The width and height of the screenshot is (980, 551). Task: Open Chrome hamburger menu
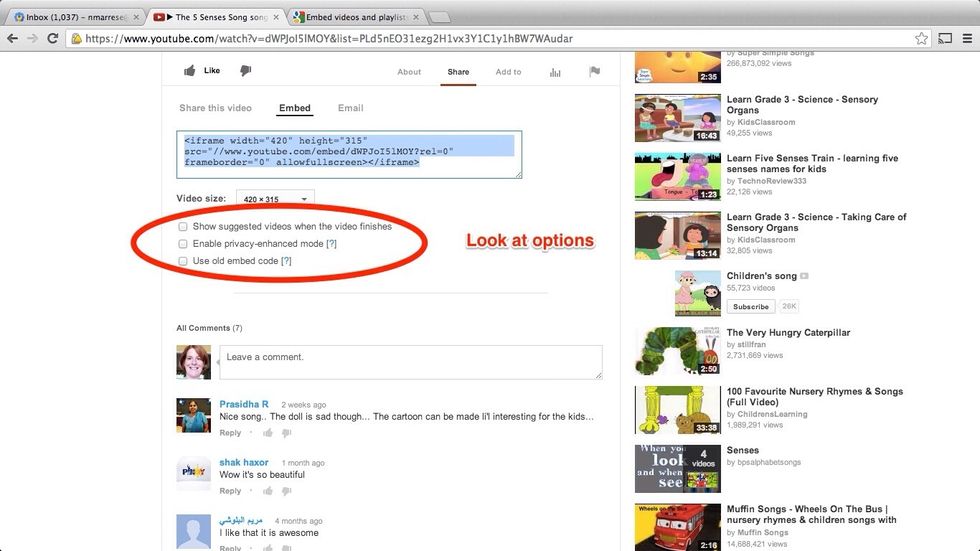(x=968, y=38)
